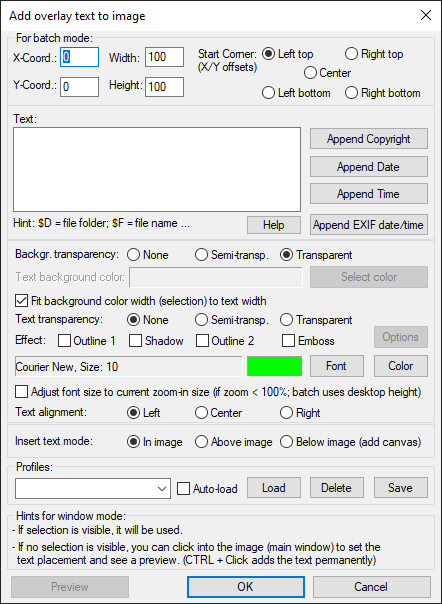Expand the Profiles dropdown list

click(162, 489)
